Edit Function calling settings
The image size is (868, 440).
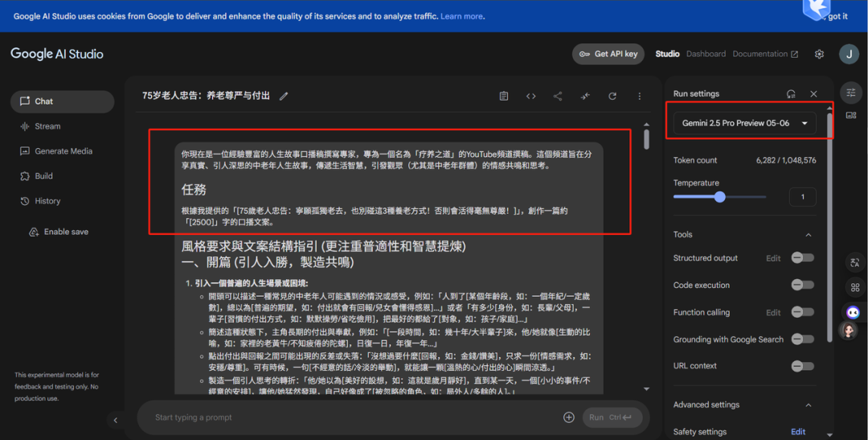tap(773, 313)
